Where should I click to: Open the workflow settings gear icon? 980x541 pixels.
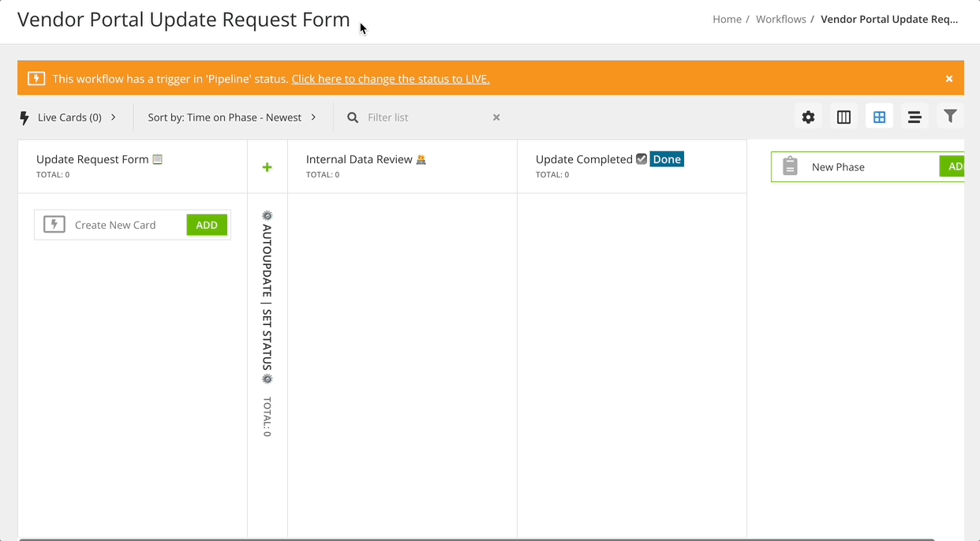808,116
